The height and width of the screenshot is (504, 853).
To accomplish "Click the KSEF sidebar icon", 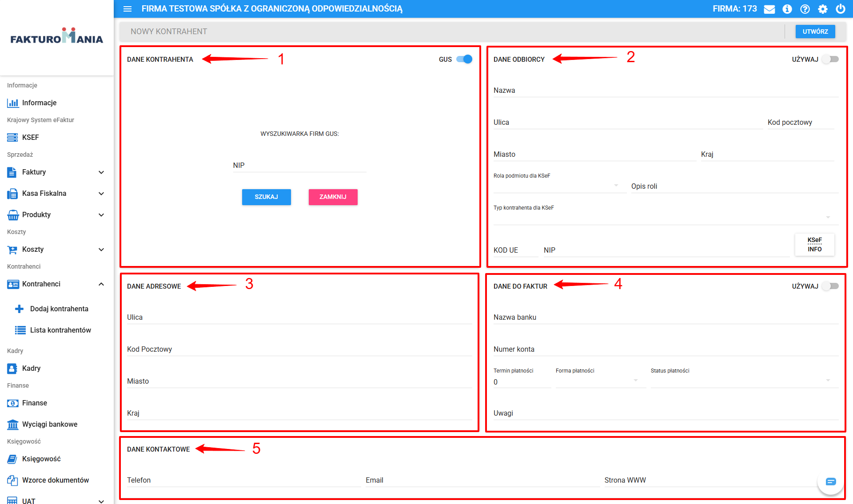I will click(x=12, y=137).
